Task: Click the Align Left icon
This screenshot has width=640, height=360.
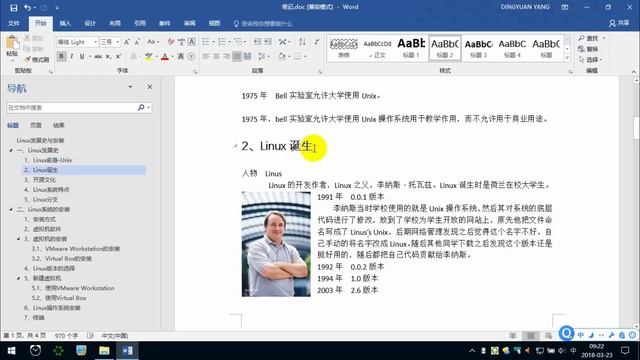Action: [206, 56]
